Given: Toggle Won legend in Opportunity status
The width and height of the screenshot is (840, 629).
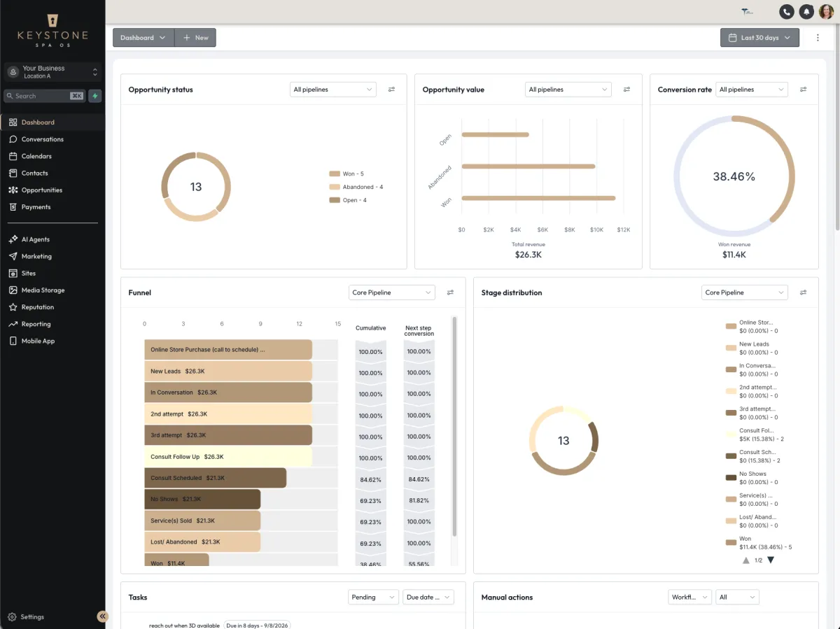Looking at the screenshot, I should click(346, 174).
